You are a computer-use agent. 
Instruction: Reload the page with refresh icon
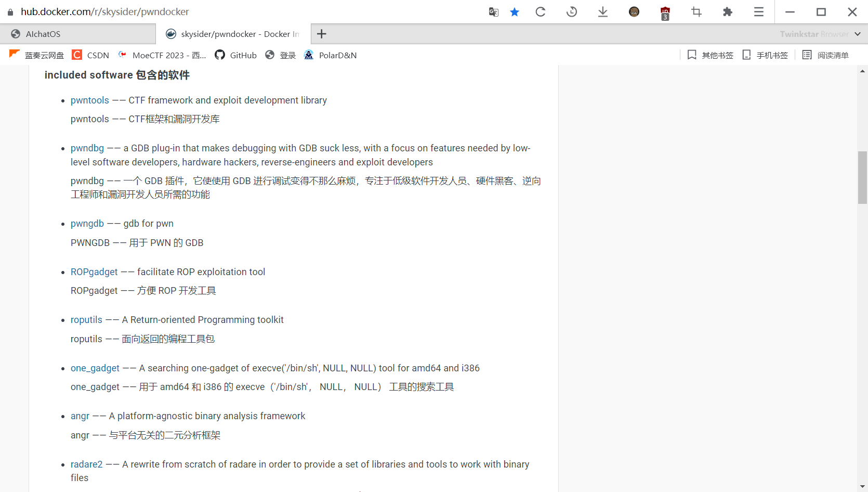[541, 12]
